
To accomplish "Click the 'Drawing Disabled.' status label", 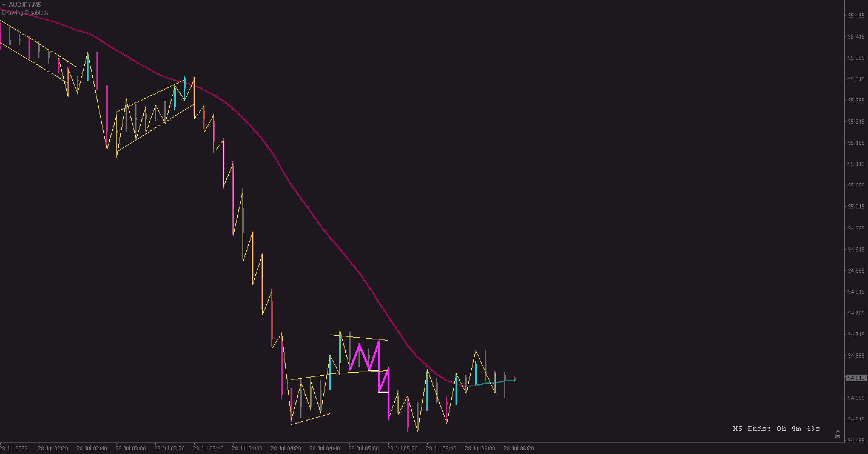I will point(25,12).
